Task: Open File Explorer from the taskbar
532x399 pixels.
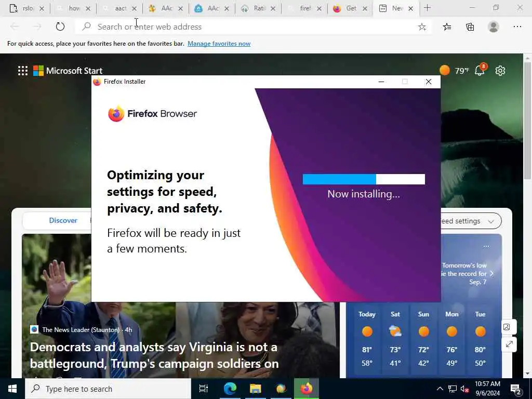Action: 255,389
